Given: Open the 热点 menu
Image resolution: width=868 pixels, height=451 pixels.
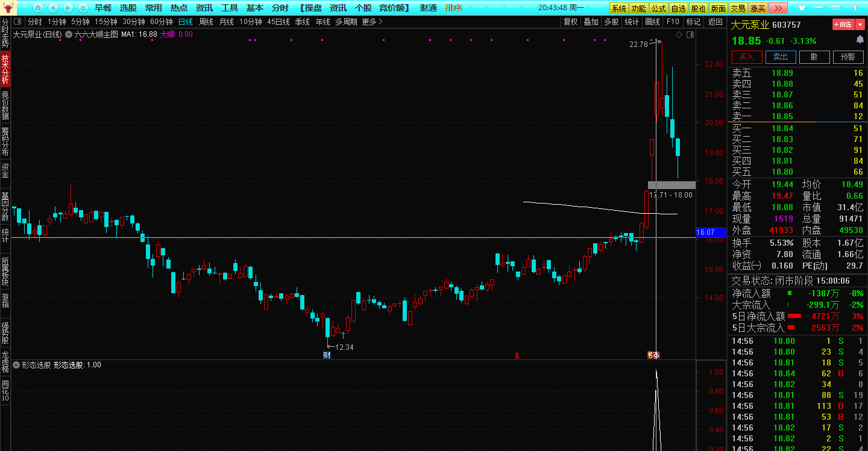Looking at the screenshot, I should click(x=179, y=8).
